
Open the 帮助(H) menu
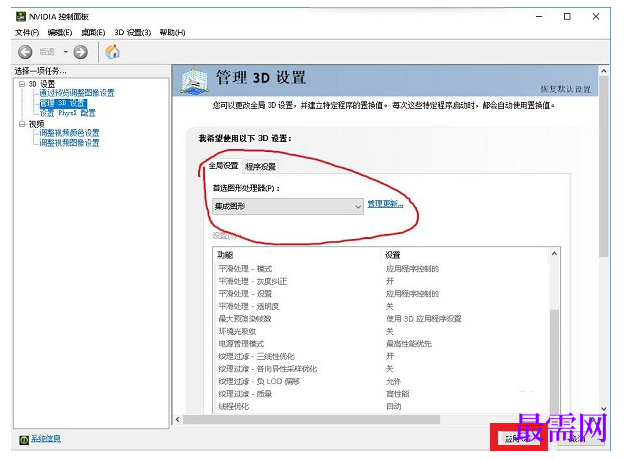(x=172, y=32)
